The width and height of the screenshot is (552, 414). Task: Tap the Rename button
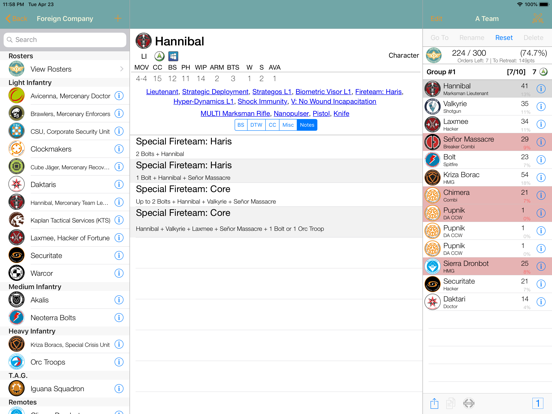[x=472, y=38]
